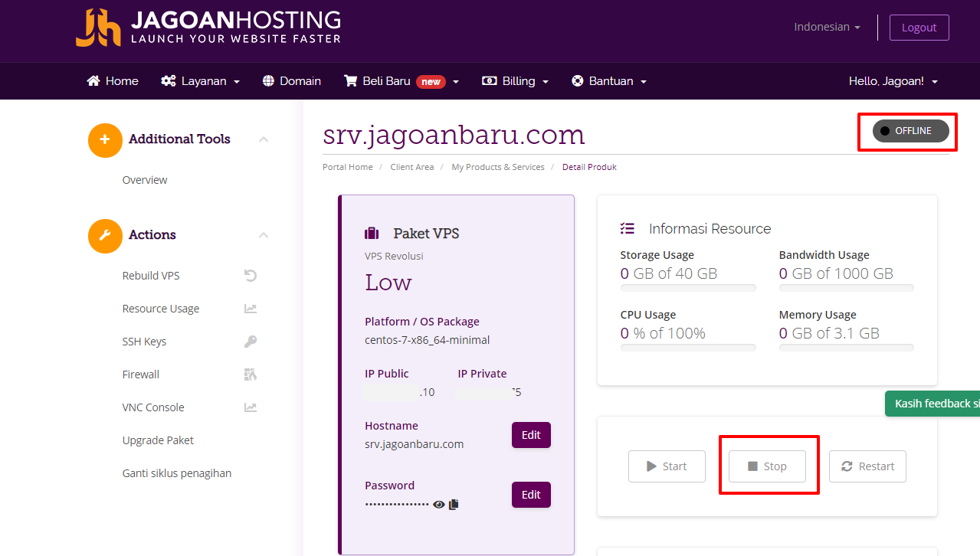Viewport: 980px width, 556px height.
Task: Go to My Products & Services breadcrumb
Action: point(498,167)
